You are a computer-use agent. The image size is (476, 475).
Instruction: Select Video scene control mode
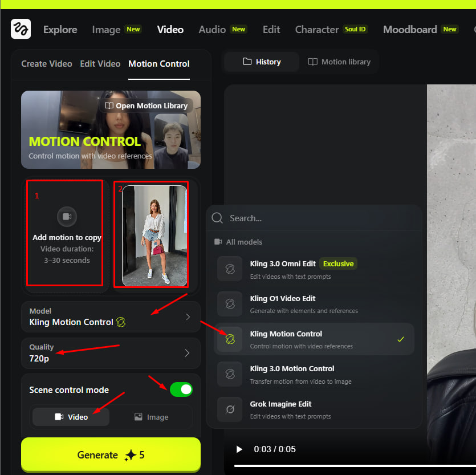[x=71, y=417]
